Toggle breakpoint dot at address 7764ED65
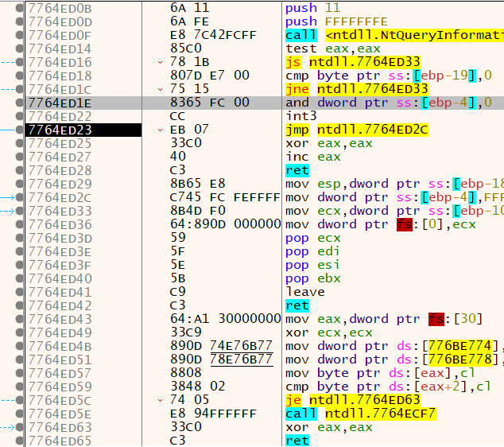 pos(20,441)
